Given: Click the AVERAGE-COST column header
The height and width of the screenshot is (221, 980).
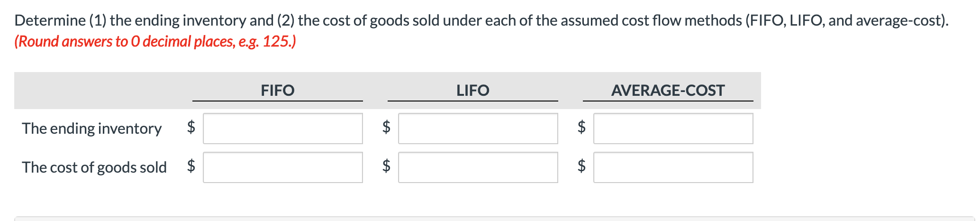Looking at the screenshot, I should pos(668,90).
